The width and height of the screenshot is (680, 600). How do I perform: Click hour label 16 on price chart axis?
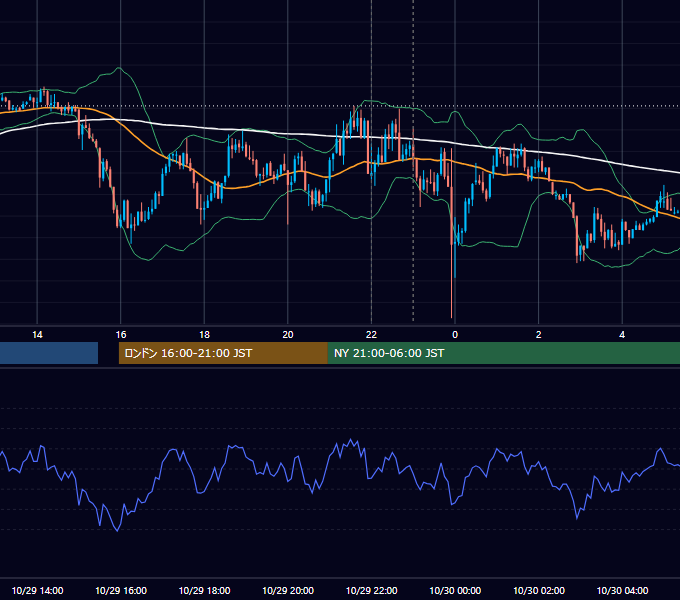pyautogui.click(x=121, y=335)
